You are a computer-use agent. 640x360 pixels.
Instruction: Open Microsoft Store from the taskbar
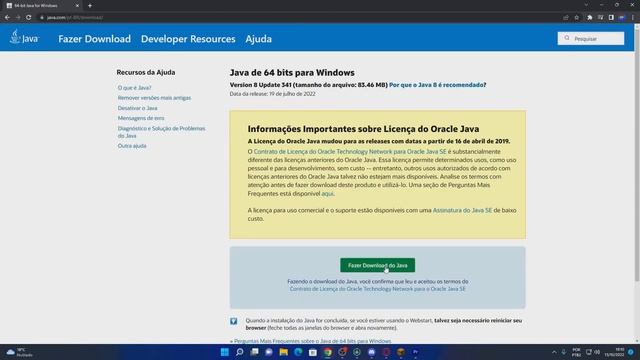[313, 352]
